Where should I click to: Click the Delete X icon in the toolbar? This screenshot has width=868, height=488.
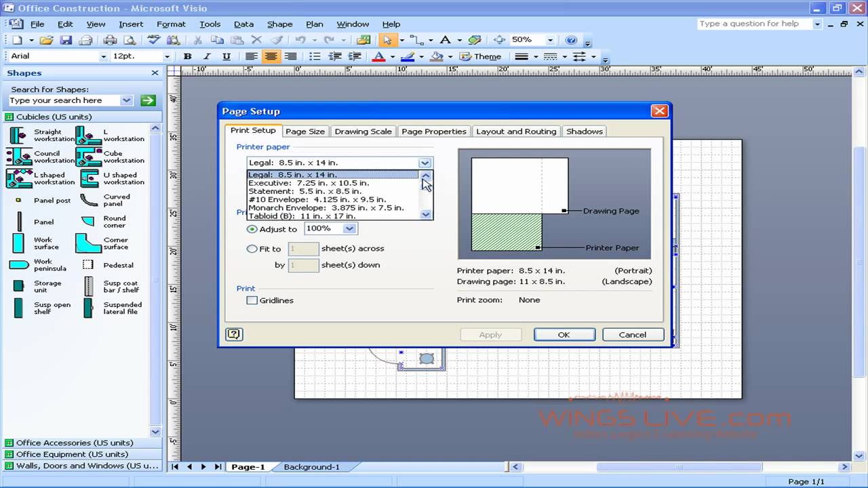pyautogui.click(x=256, y=40)
